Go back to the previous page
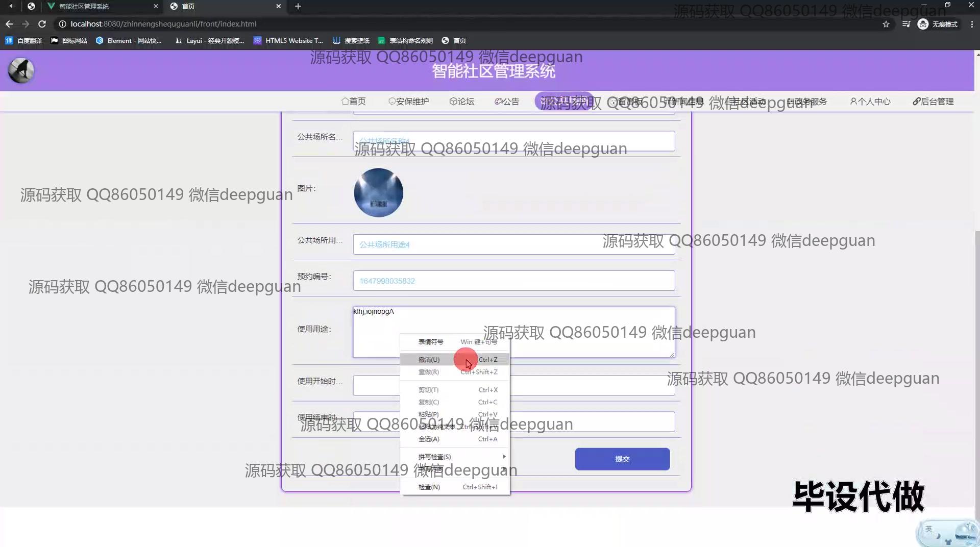 click(x=9, y=24)
